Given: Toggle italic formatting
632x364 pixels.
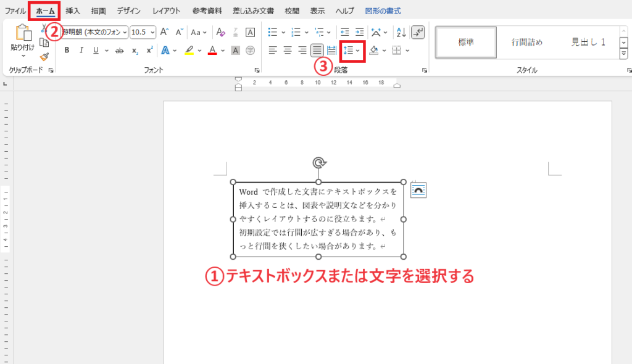Looking at the screenshot, I should (x=81, y=50).
